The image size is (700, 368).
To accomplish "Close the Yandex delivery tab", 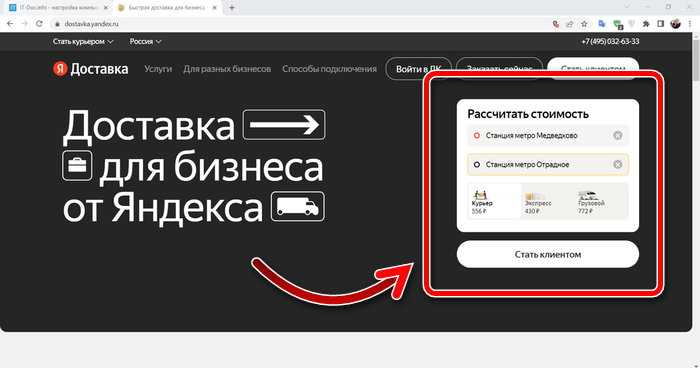I will [x=214, y=8].
